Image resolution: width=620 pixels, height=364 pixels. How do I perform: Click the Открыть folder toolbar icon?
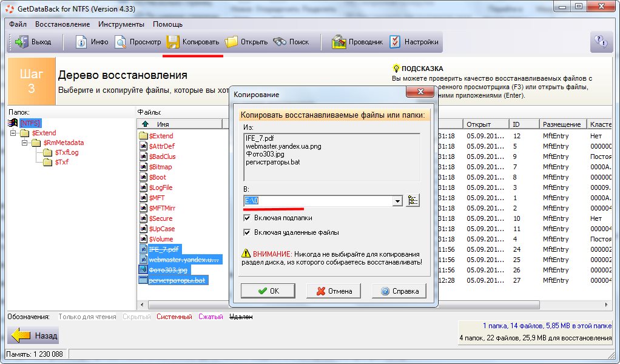coord(231,42)
